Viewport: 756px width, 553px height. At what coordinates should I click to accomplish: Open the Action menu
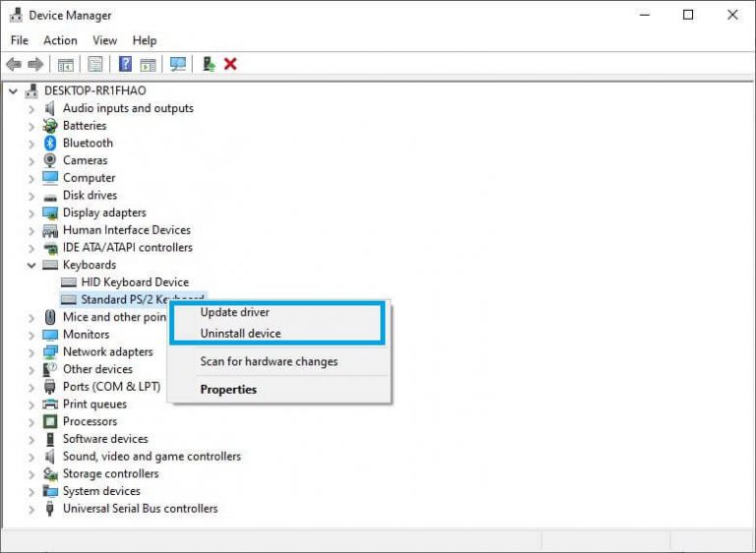tap(60, 40)
